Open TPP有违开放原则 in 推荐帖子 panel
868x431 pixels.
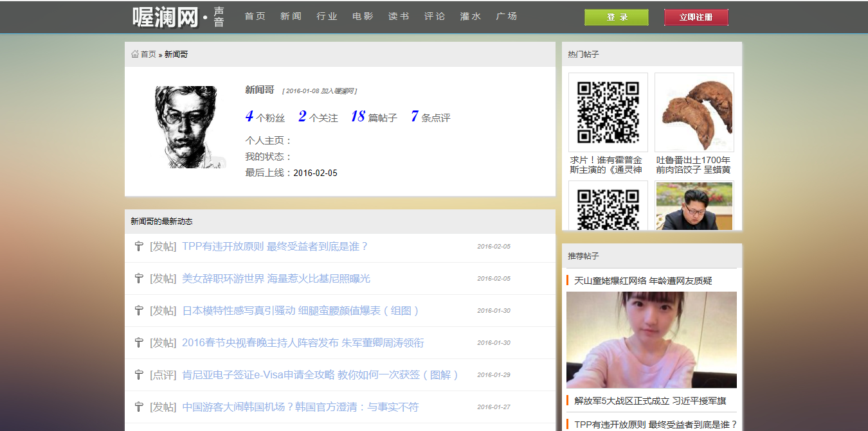[655, 425]
